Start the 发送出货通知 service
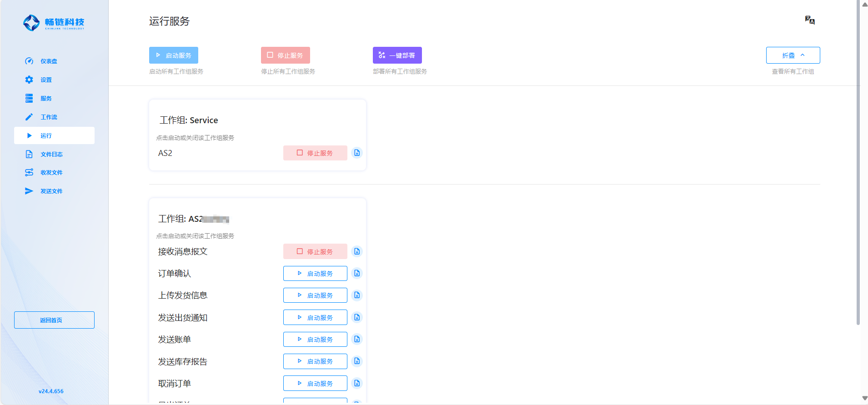 point(315,317)
